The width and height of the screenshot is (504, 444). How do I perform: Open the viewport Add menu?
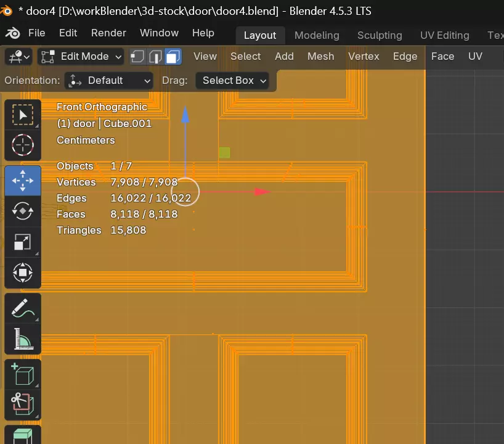coord(284,57)
